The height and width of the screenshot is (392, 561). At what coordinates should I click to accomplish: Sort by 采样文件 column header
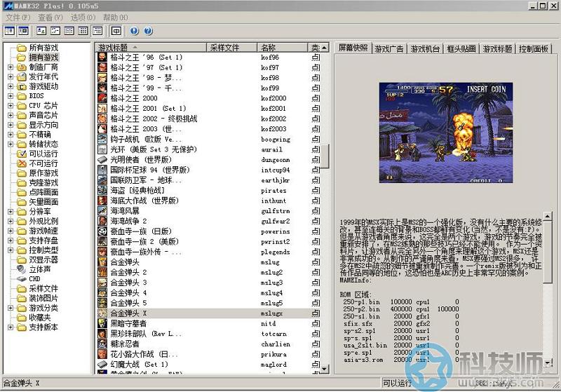(x=232, y=48)
